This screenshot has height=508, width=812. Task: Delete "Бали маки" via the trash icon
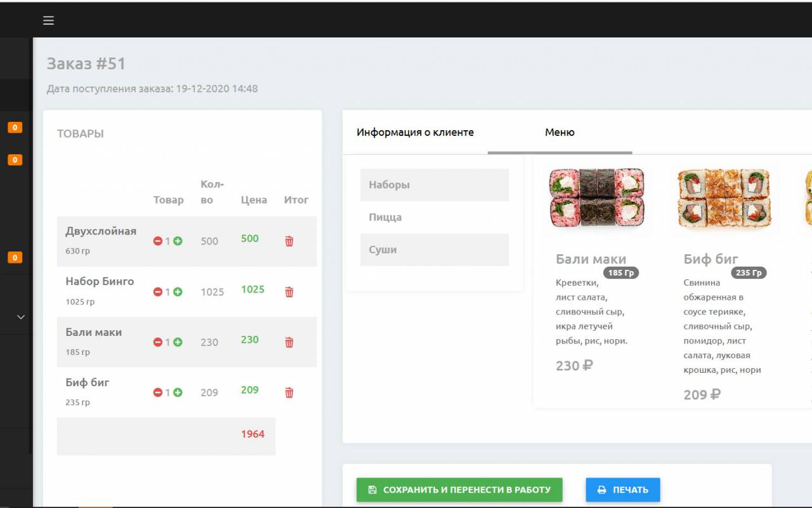[289, 342]
